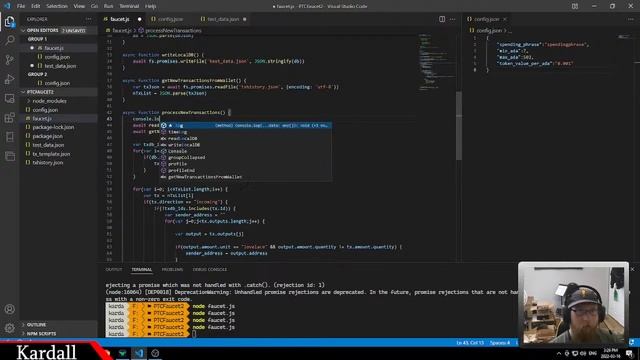This screenshot has width=640, height=360.
Task: Open the Manage gear icon
Action: click(x=9, y=328)
